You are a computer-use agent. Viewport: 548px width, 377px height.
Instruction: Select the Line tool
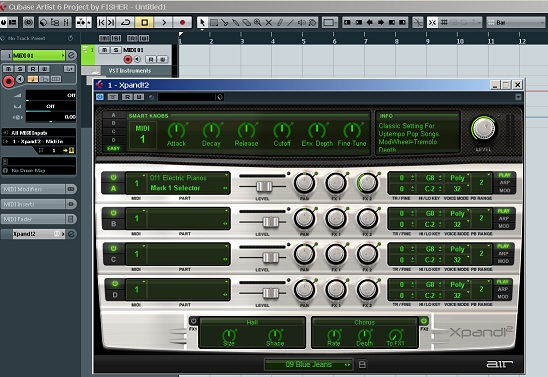point(290,23)
